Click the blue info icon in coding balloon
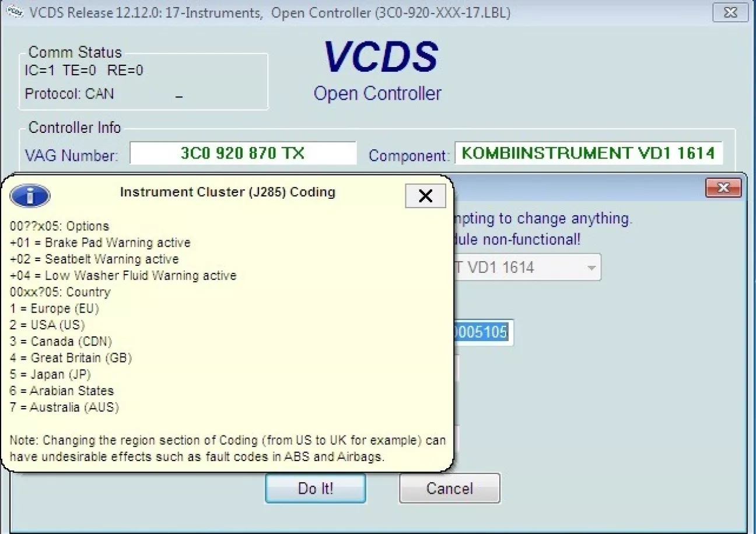Screen dimensions: 756x534 tap(30, 196)
